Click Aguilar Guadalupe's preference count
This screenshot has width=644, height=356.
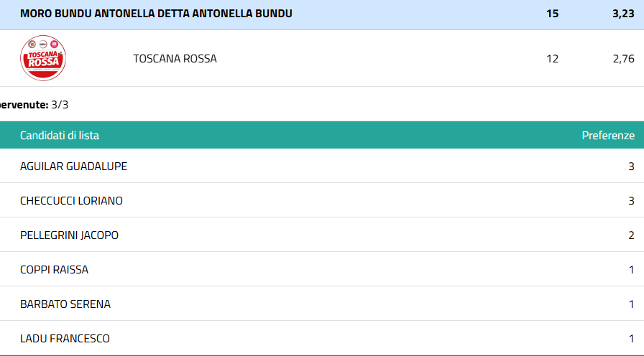[631, 167]
